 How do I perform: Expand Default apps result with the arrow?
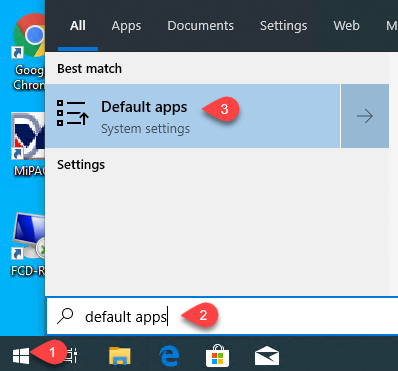tap(365, 116)
